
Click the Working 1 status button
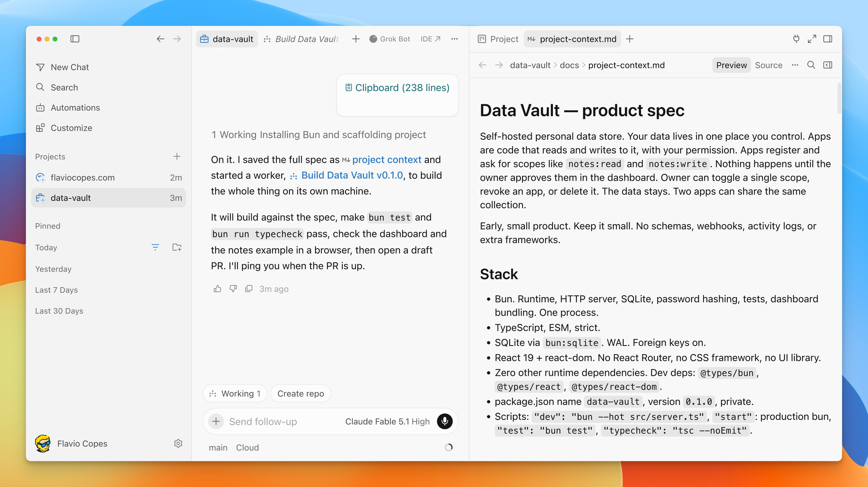[235, 394]
